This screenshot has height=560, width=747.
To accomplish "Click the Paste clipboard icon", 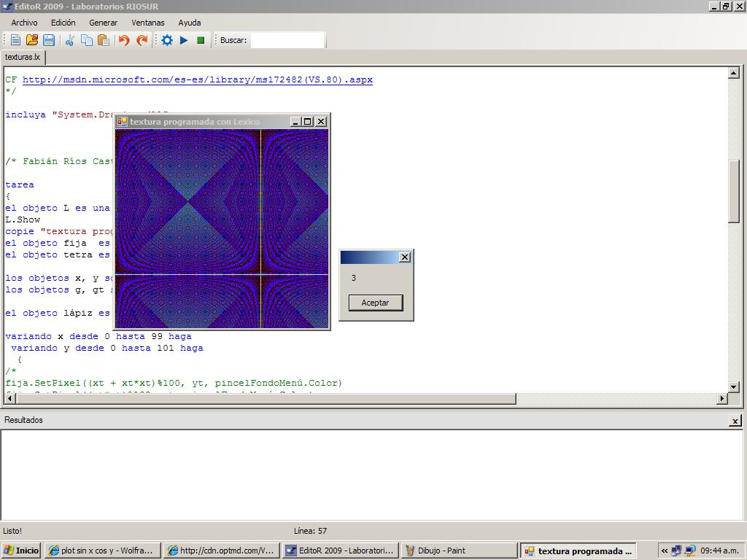I will (103, 40).
